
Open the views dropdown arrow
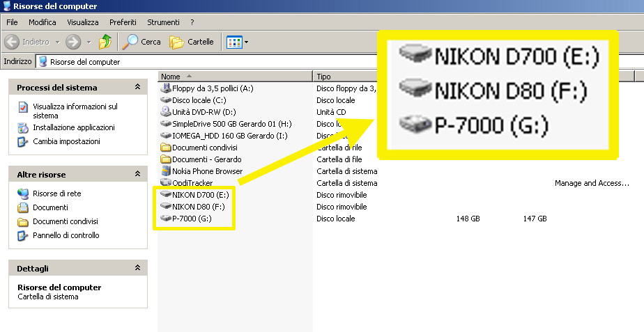(x=247, y=42)
